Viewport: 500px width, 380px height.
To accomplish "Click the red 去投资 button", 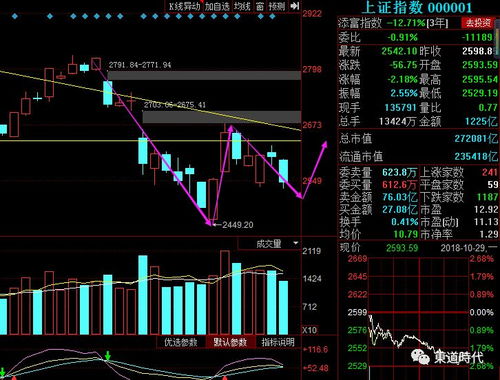I will (478, 23).
